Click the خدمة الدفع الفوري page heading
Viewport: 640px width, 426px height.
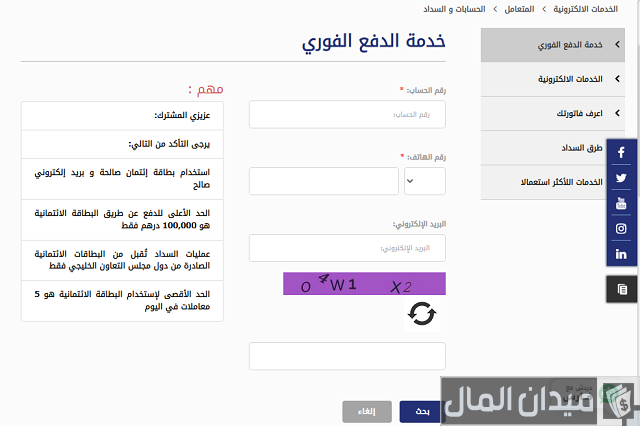(373, 42)
